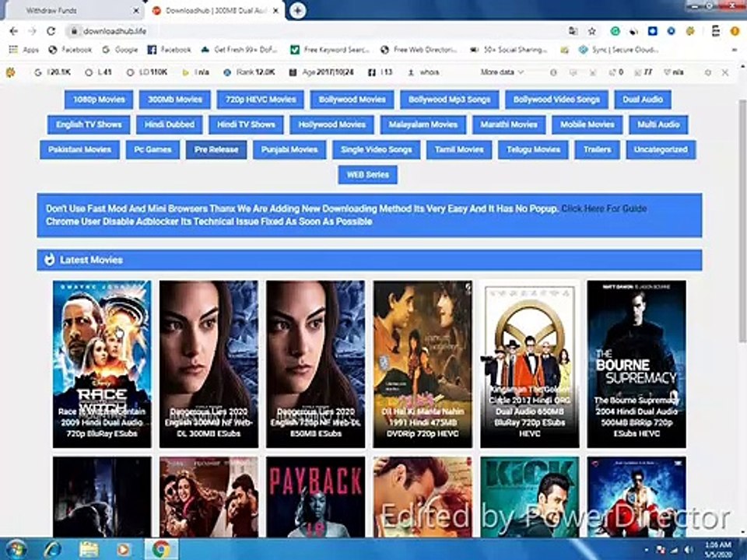747x560 pixels.
Task: Select Mobile Movies category
Action: (587, 124)
